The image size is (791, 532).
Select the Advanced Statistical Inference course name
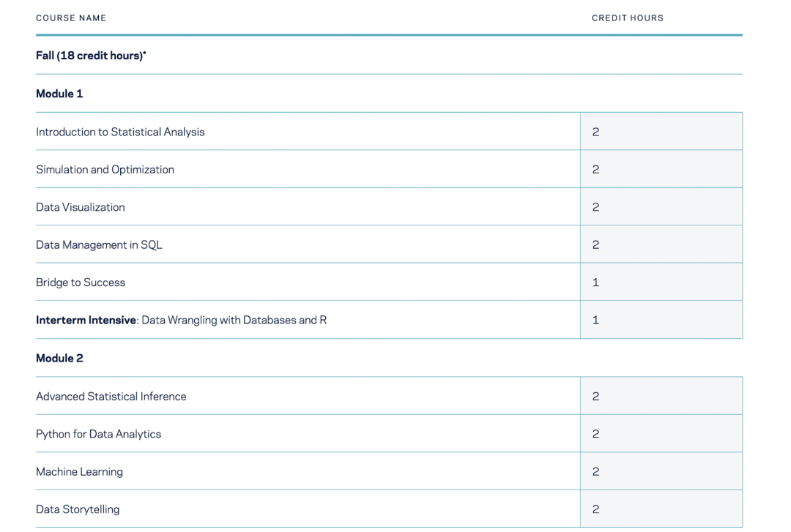tap(111, 397)
